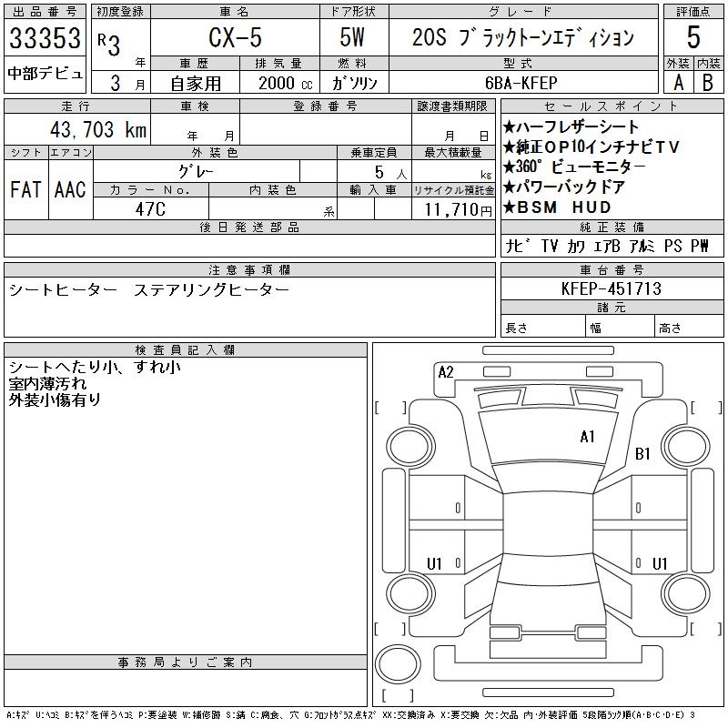Select the shift type FAT
Viewport: 728px width, 728px height.
click(25, 189)
